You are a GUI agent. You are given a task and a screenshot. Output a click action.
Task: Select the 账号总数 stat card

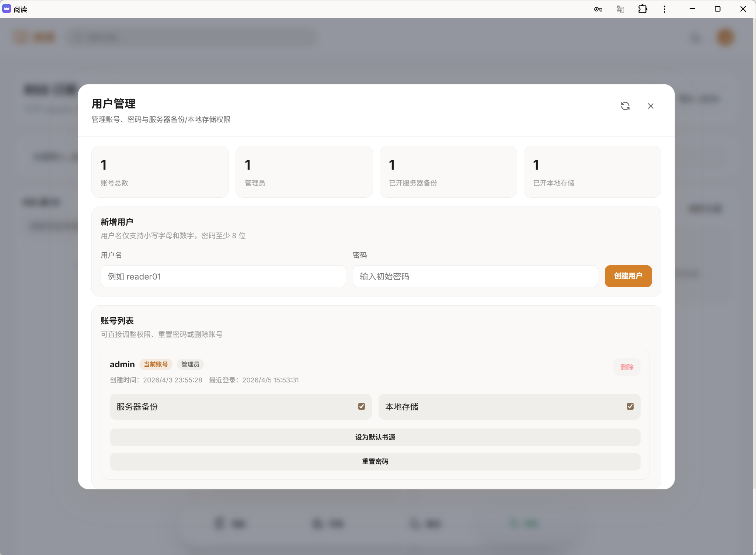click(160, 171)
